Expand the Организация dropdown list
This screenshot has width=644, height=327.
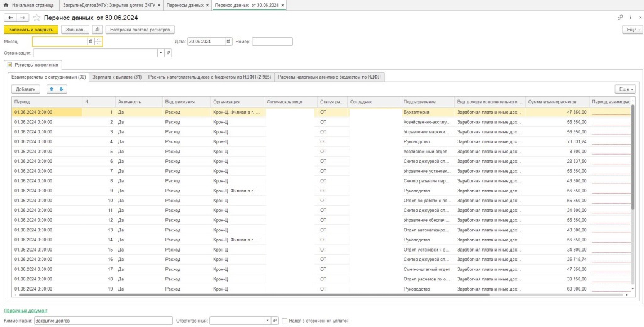click(x=160, y=53)
